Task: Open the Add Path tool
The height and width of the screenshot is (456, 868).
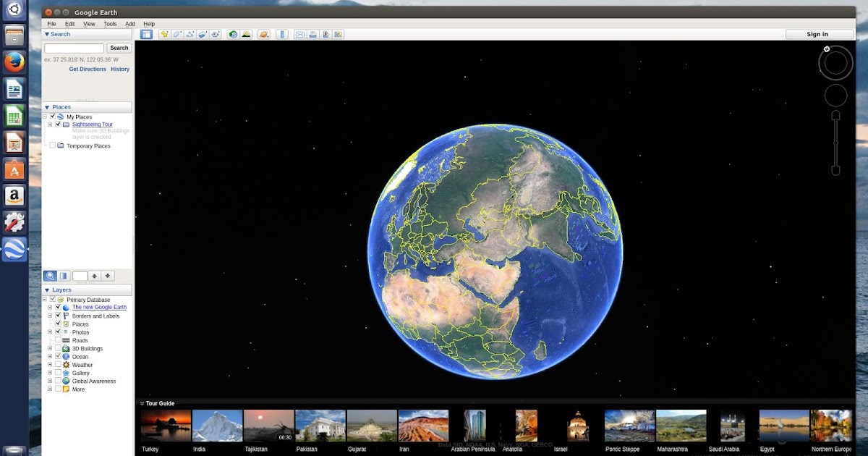Action: coord(192,33)
